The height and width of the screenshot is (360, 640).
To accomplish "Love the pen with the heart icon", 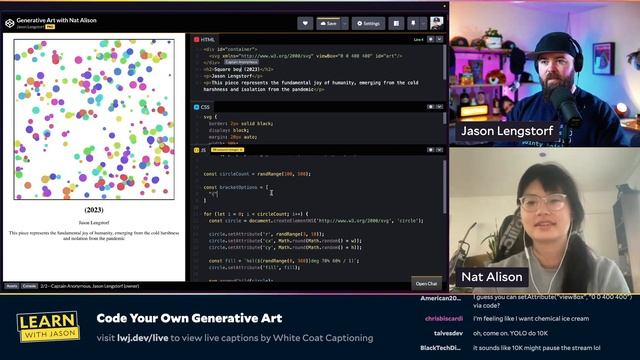I will click(305, 23).
